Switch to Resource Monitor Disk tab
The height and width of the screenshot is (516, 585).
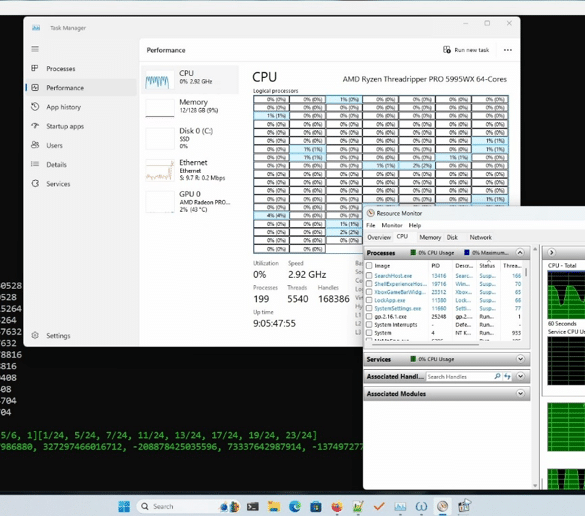tap(452, 237)
